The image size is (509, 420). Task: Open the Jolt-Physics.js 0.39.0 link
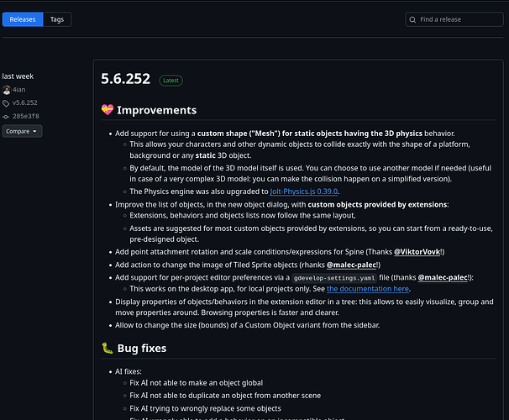(304, 192)
